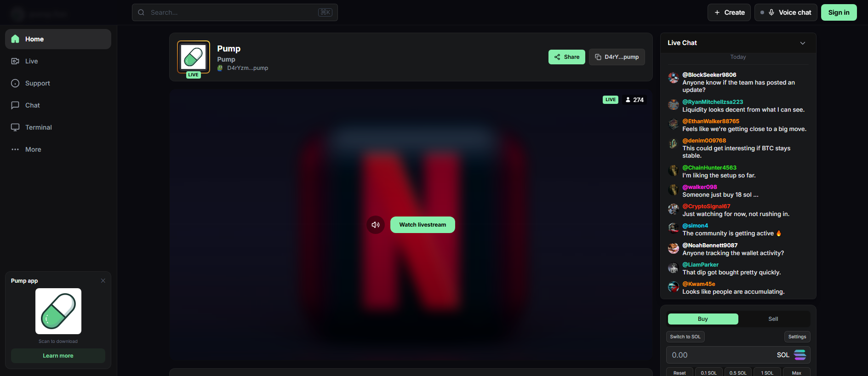This screenshot has width=868, height=376.
Task: Click the Voice chat button
Action: [x=786, y=12]
